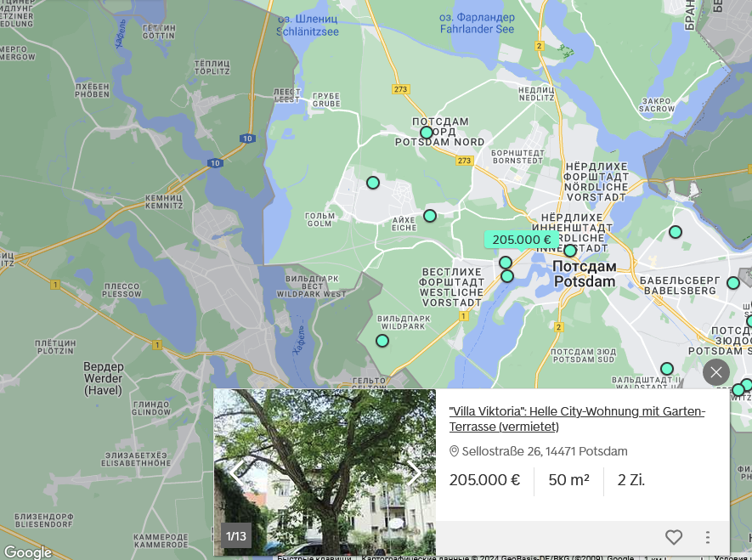Click the 1/13 photo counter
This screenshot has width=752, height=560.
click(236, 536)
